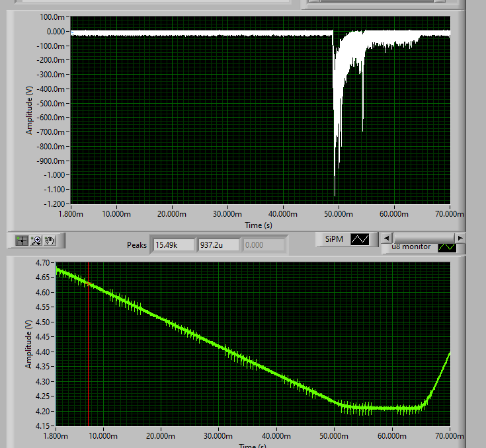Click the scrollbar right arrow
Viewport: 486px width, 448px height.
point(460,238)
